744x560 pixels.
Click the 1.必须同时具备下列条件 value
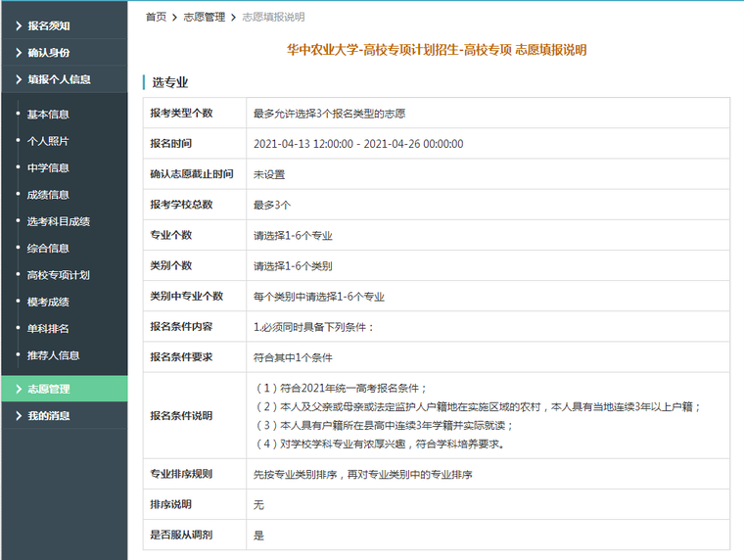point(313,327)
